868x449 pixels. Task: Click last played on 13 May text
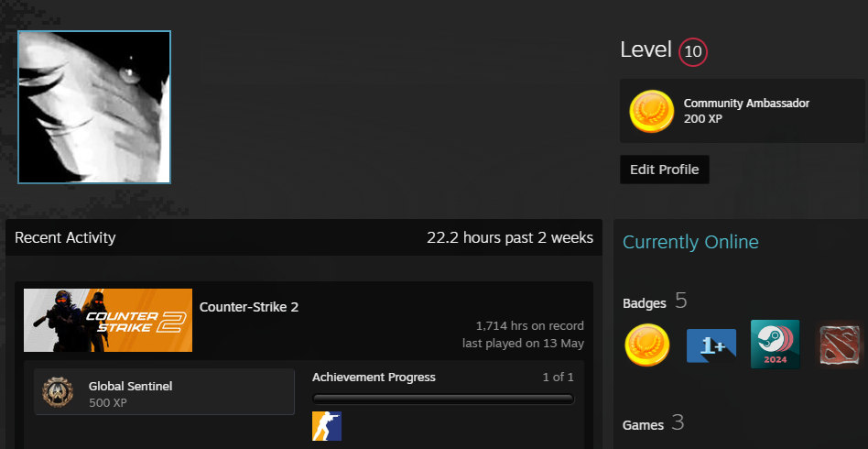[x=523, y=344]
